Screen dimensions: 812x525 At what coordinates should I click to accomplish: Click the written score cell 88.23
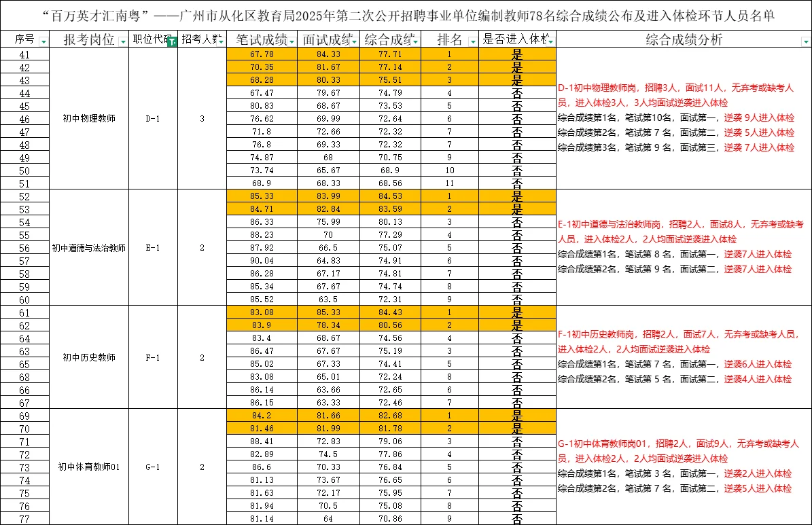click(262, 234)
